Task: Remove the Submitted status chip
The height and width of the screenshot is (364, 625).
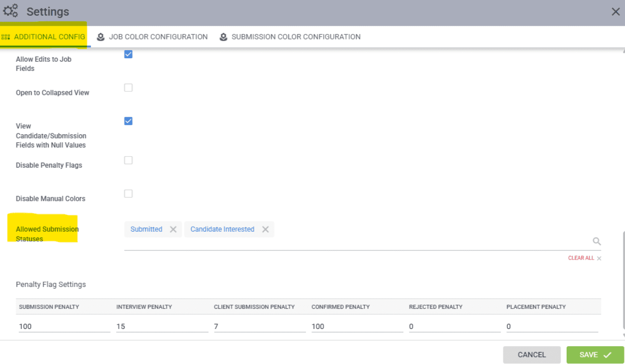Action: click(173, 229)
